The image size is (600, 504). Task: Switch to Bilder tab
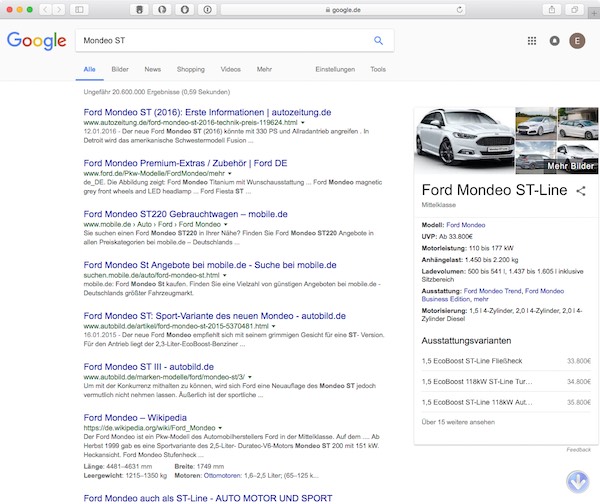[120, 69]
